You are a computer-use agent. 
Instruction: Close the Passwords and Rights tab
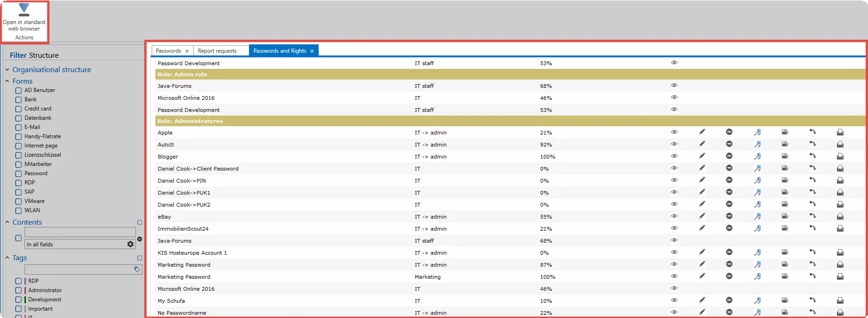tap(312, 51)
